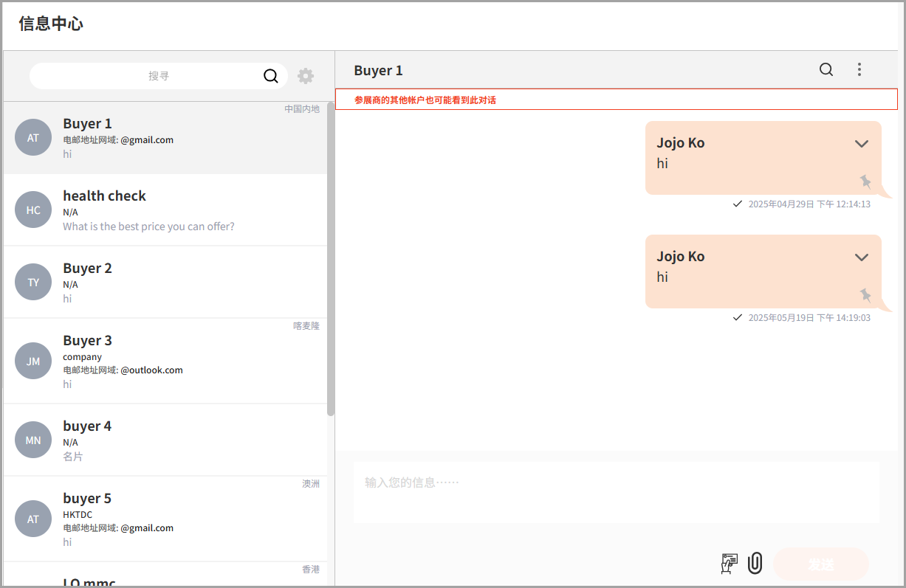Focus the message input box 输入您的信息
This screenshot has height=588, width=906.
click(616, 492)
